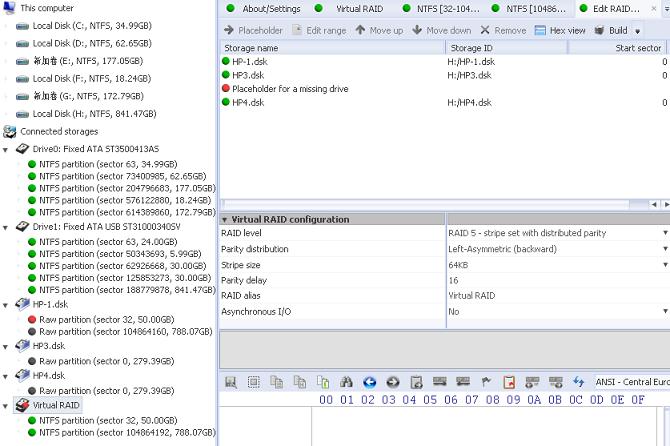The width and height of the screenshot is (670, 446).
Task: Collapse the Virtual RAID configuration section
Action: tap(225, 218)
